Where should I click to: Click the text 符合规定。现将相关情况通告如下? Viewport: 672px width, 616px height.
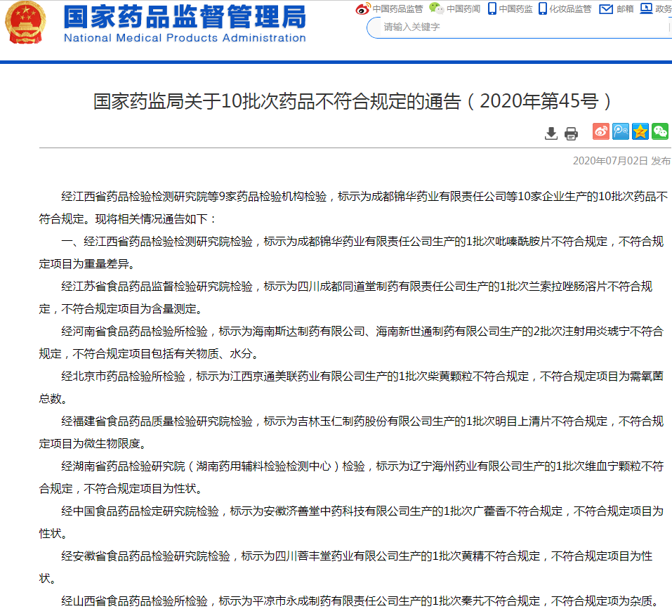point(124,219)
